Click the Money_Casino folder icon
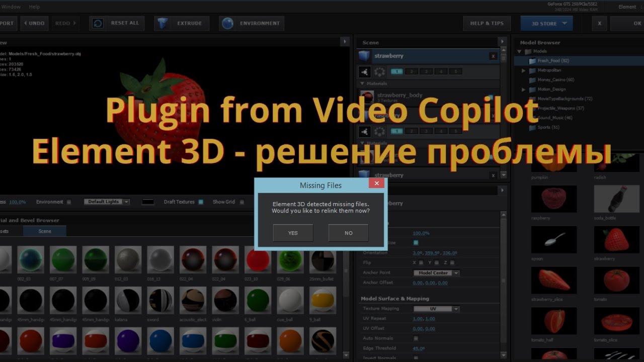644x362 pixels. 533,80
